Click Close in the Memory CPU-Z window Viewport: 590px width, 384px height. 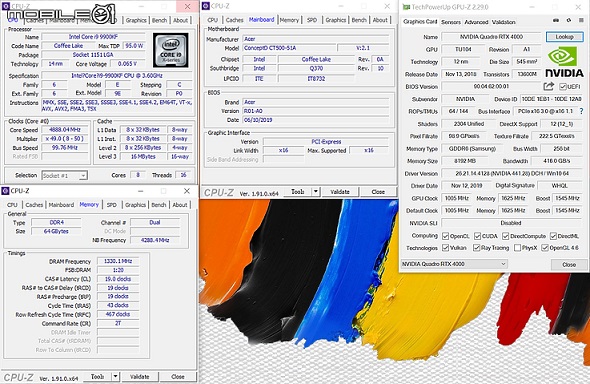pyautogui.click(x=178, y=376)
